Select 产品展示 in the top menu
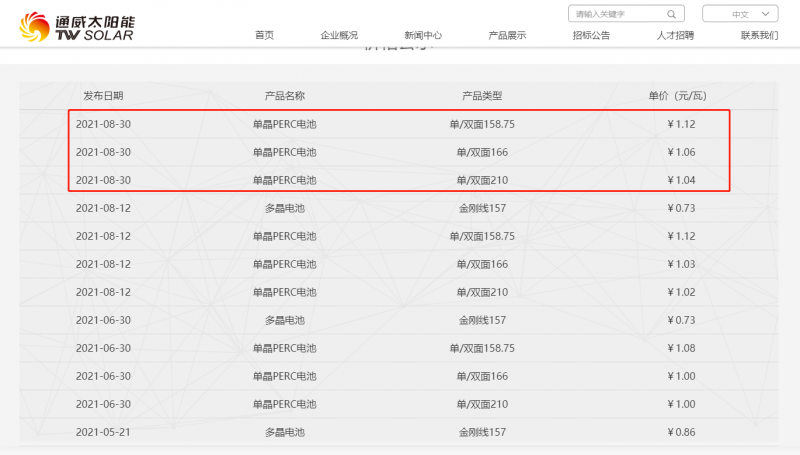 tap(507, 35)
